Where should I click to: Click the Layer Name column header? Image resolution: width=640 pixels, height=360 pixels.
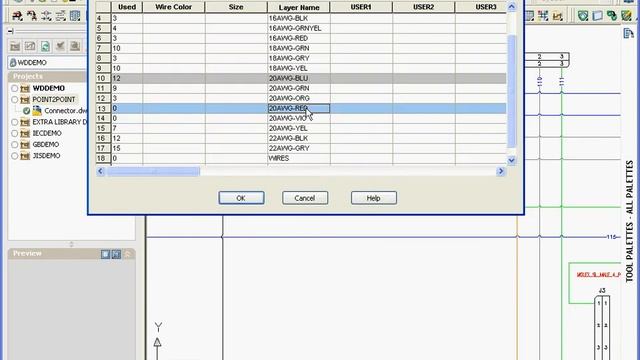pos(299,7)
